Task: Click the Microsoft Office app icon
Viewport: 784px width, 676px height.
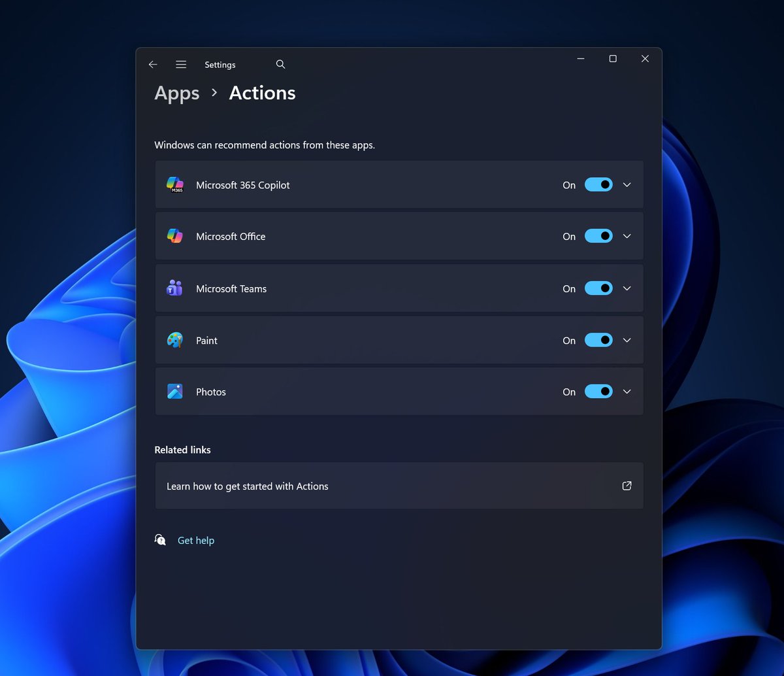Action: [x=174, y=236]
